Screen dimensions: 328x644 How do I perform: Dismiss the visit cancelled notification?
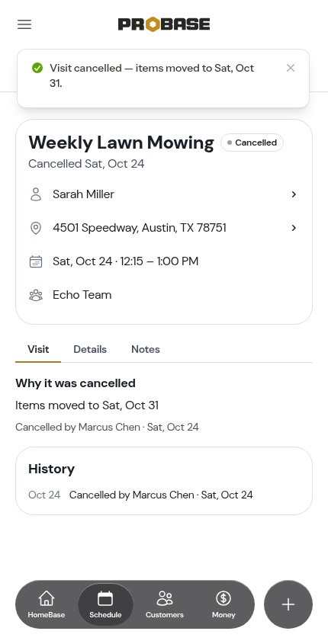(x=291, y=68)
